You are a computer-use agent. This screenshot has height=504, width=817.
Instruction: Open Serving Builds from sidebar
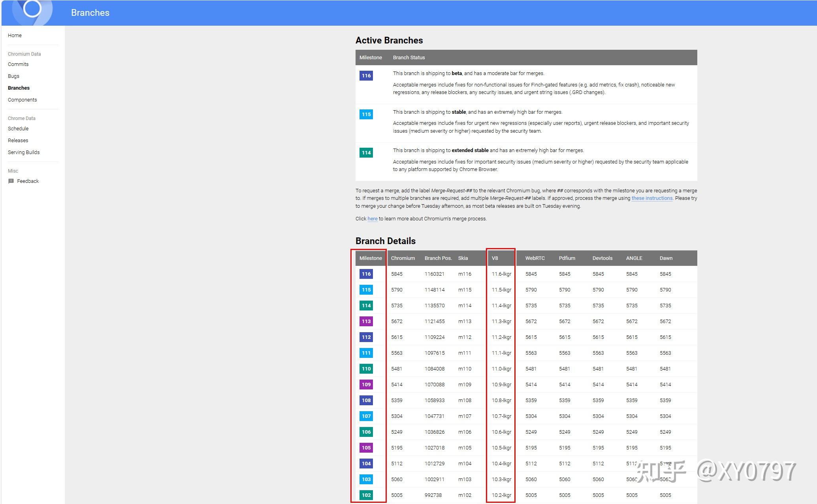tap(24, 152)
